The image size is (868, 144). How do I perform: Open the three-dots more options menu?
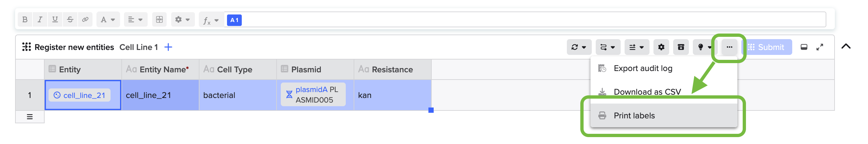(x=729, y=47)
